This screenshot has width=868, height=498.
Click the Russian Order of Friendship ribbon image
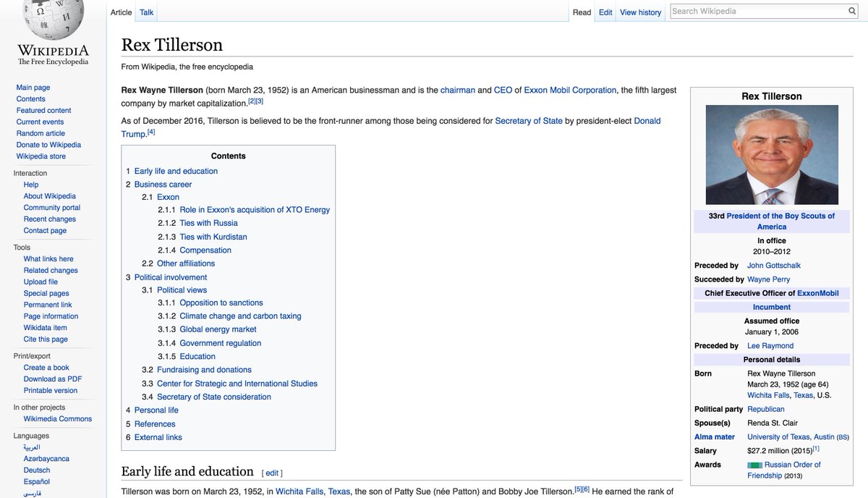pos(754,465)
